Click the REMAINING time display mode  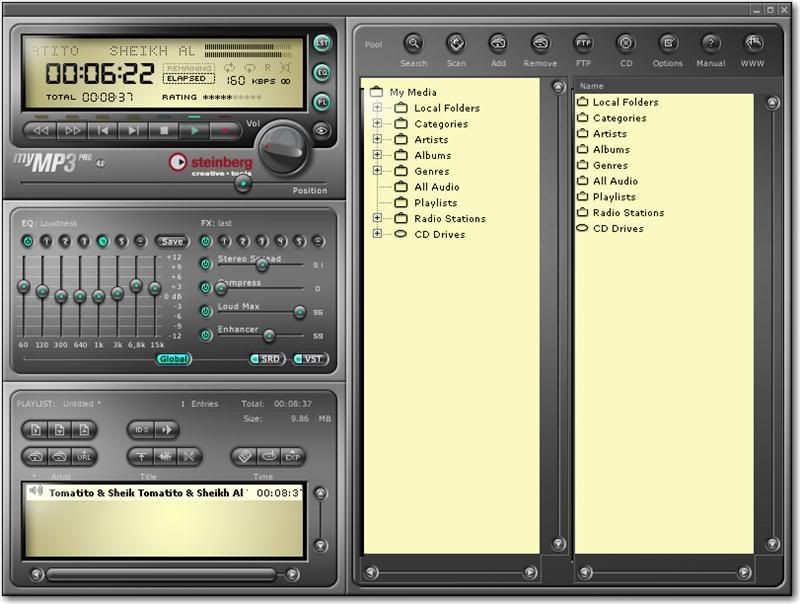pos(189,68)
